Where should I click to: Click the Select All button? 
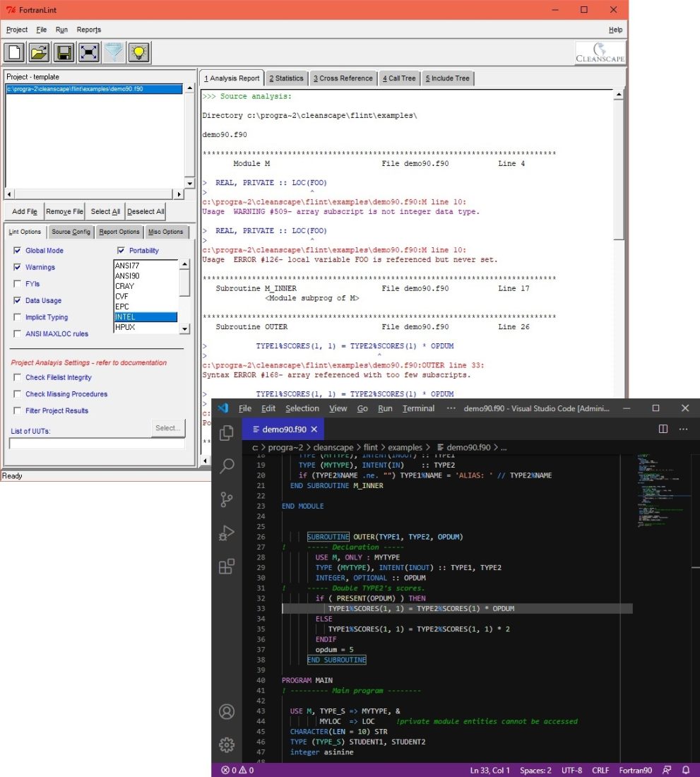coord(105,212)
